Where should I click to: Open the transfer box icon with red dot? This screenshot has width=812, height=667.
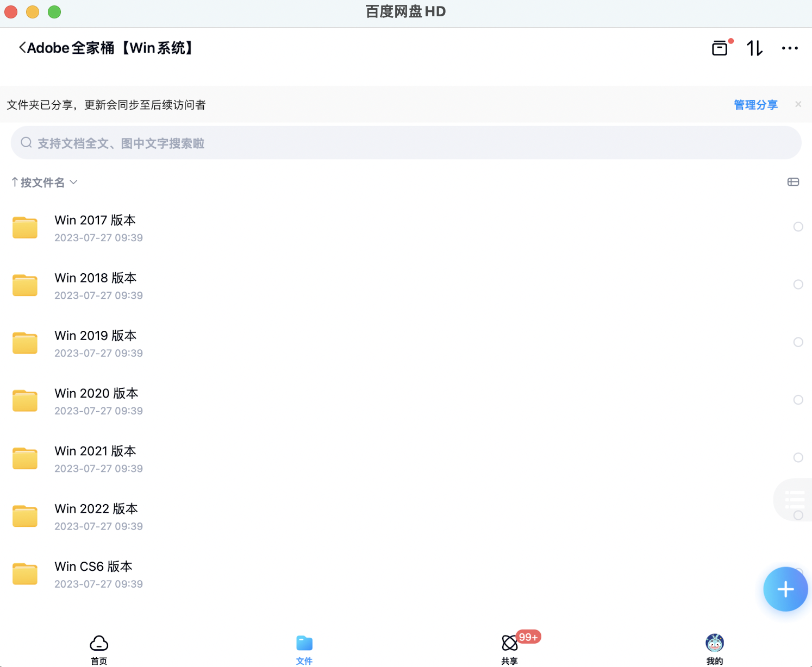(x=720, y=48)
